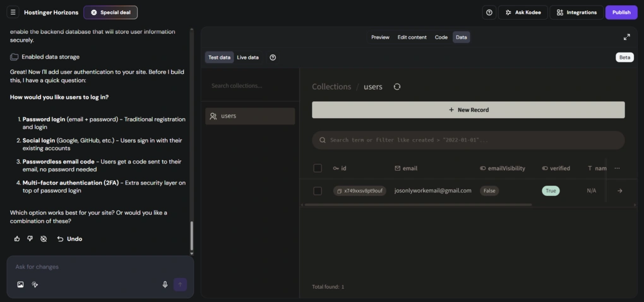The height and width of the screenshot is (302, 644).
Task: Click Ask Kodee button
Action: [523, 13]
